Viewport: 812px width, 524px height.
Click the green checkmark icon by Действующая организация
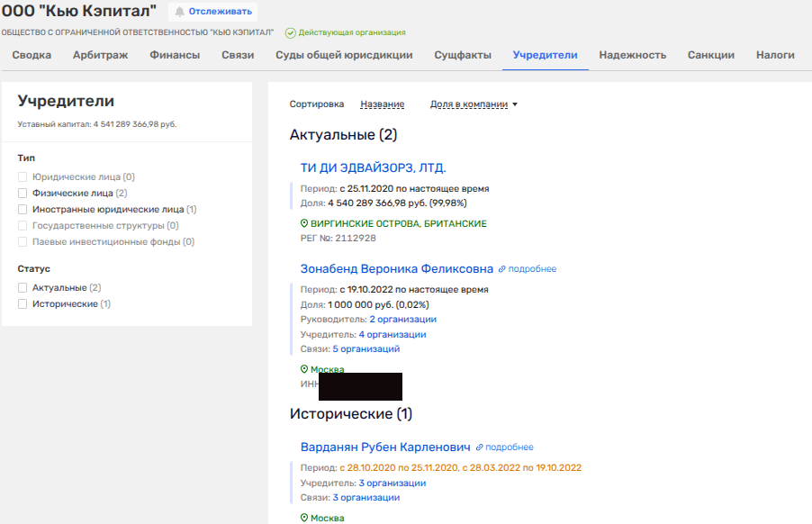pyautogui.click(x=291, y=32)
